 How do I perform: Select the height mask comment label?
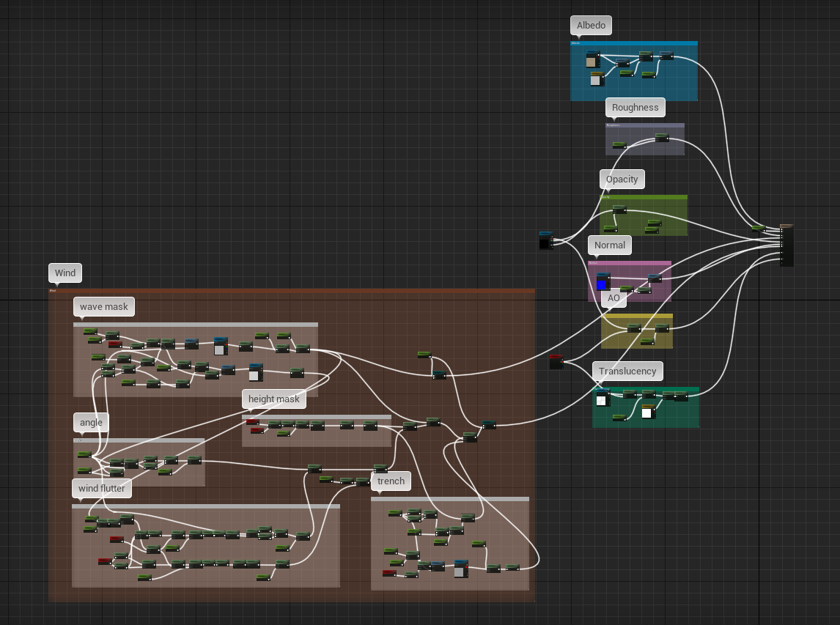[x=273, y=399]
